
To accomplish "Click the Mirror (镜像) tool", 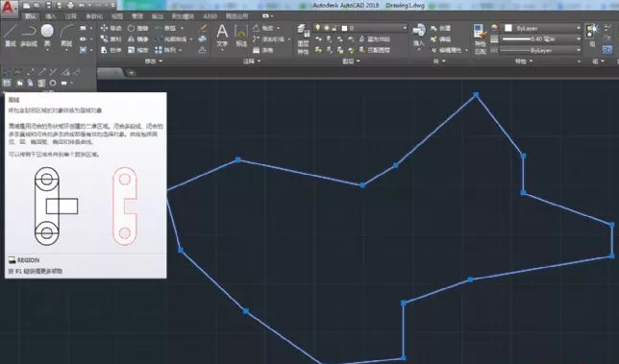I will coord(137,39).
